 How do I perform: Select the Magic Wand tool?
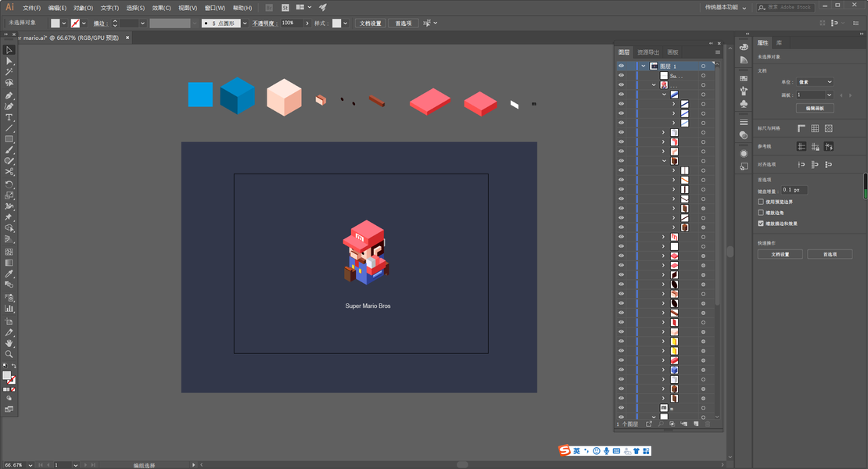pos(9,72)
